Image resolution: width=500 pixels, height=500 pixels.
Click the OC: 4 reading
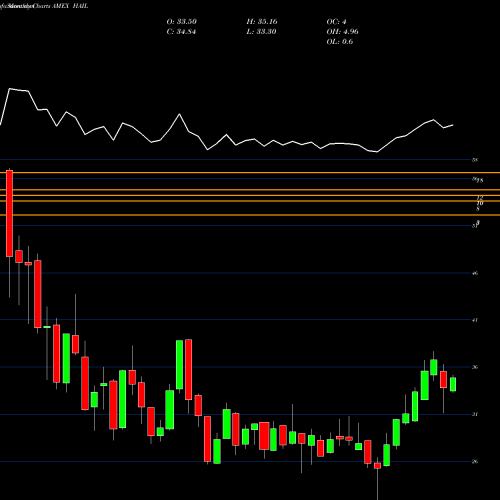pyautogui.click(x=336, y=22)
